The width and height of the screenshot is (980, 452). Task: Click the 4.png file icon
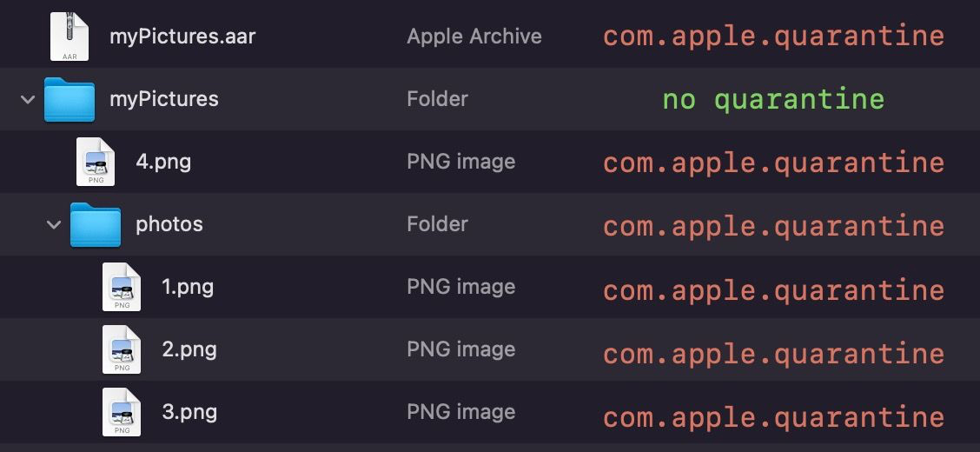point(96,162)
